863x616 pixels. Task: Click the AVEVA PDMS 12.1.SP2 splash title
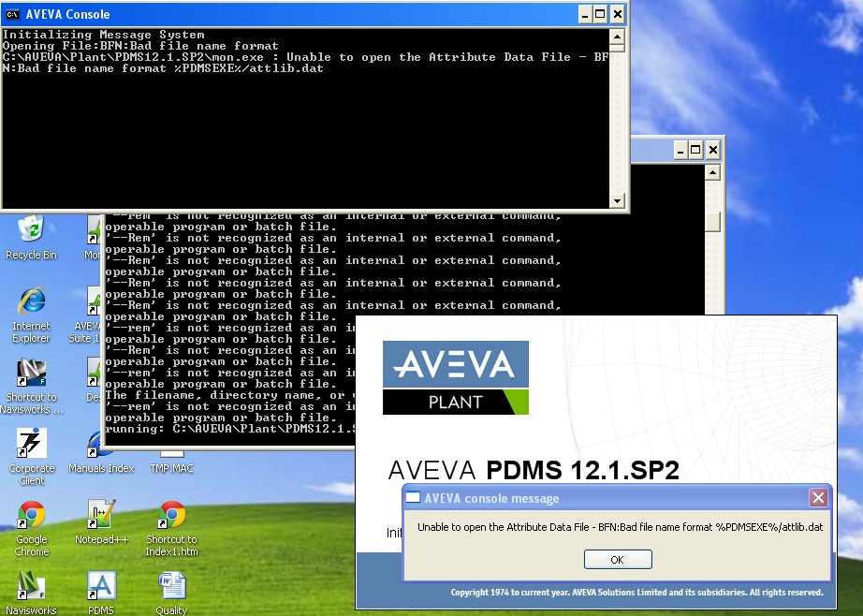point(534,470)
